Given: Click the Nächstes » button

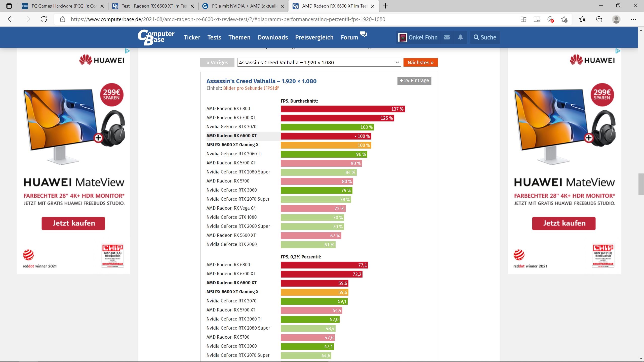Looking at the screenshot, I should pyautogui.click(x=420, y=63).
